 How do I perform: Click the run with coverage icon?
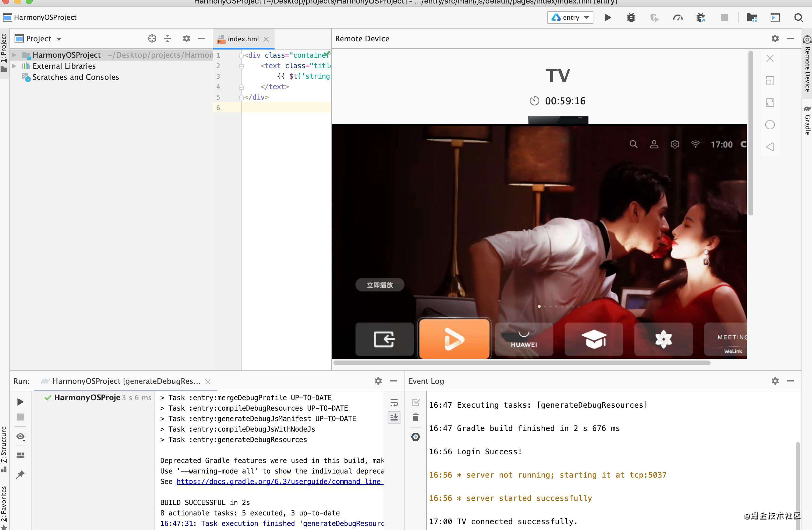tap(654, 17)
